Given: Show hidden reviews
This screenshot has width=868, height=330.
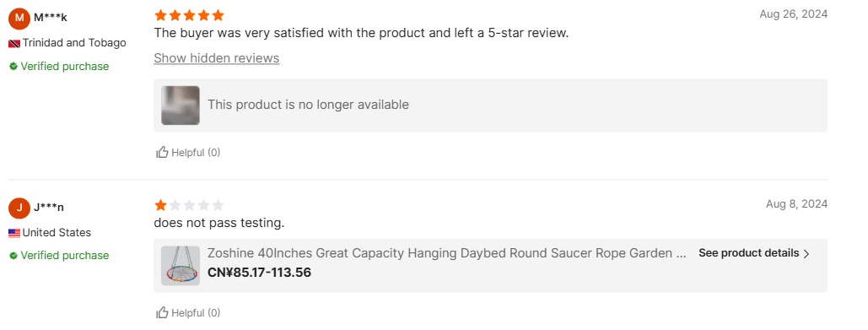Looking at the screenshot, I should 217,58.
